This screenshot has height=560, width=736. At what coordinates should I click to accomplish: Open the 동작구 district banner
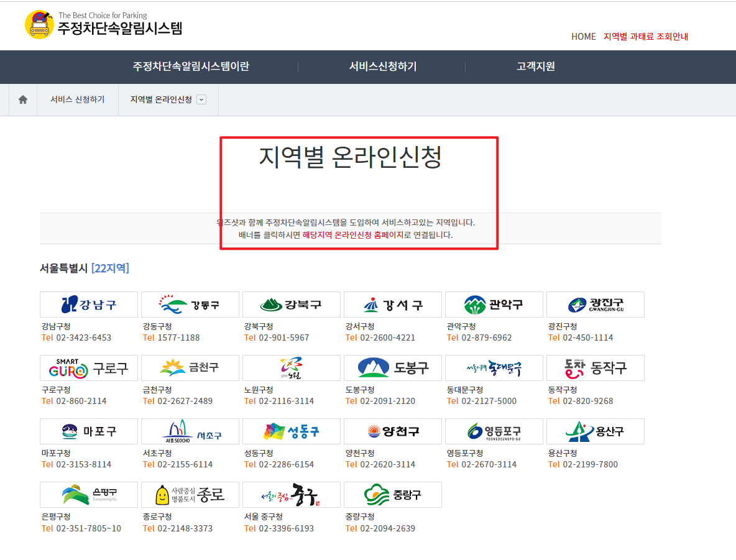596,368
